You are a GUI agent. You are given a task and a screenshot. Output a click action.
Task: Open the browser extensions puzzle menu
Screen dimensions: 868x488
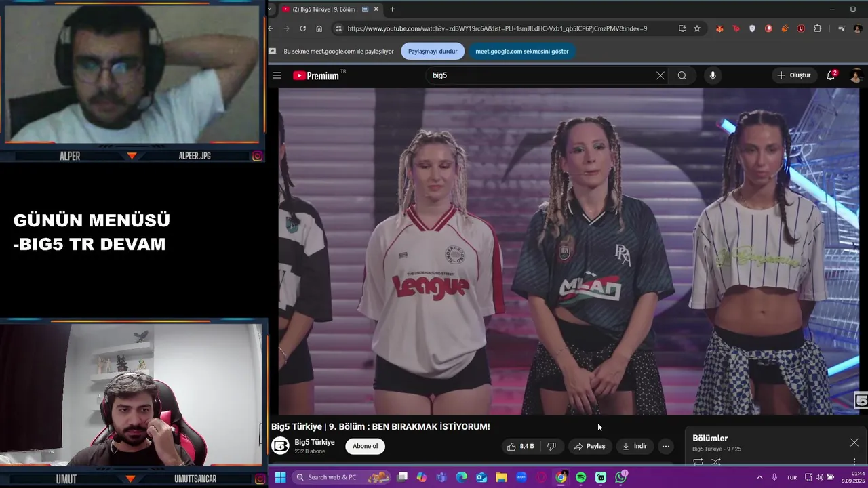817,28
